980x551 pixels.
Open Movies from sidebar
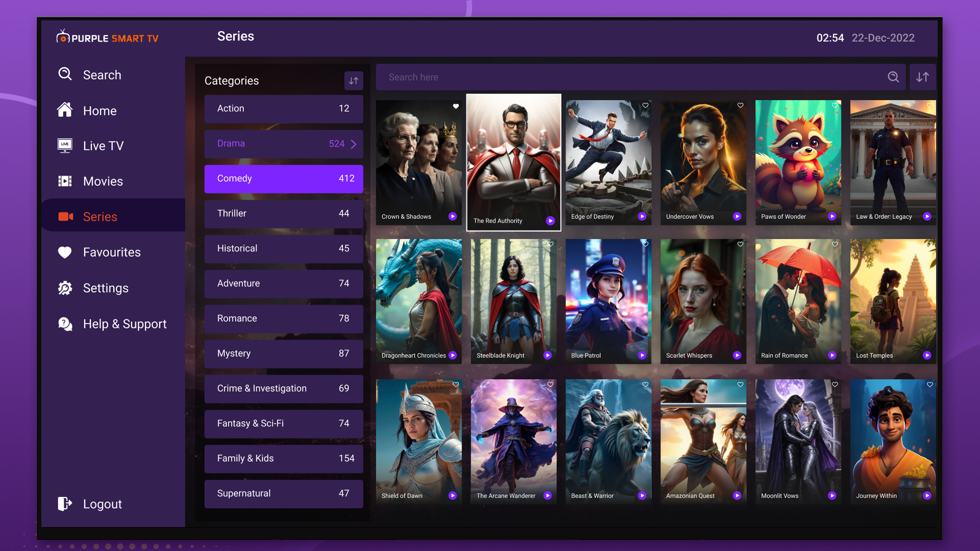pos(103,181)
